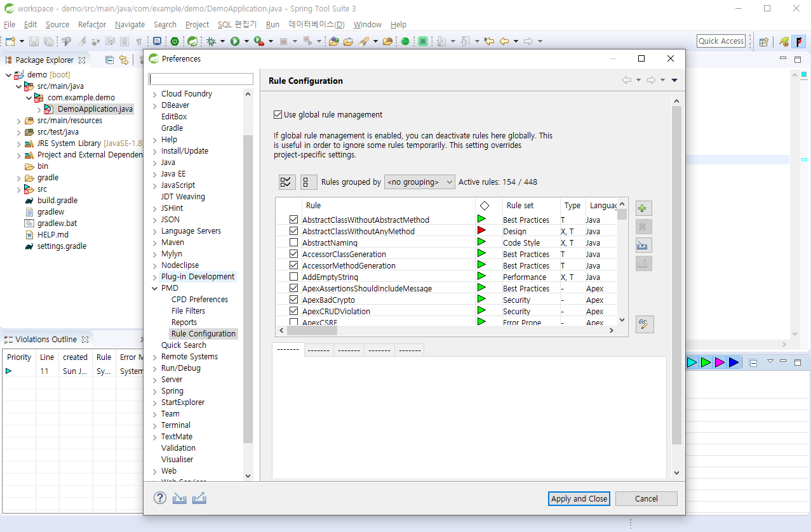The width and height of the screenshot is (811, 532).
Task: Expand the Java preferences node
Action: click(154, 163)
